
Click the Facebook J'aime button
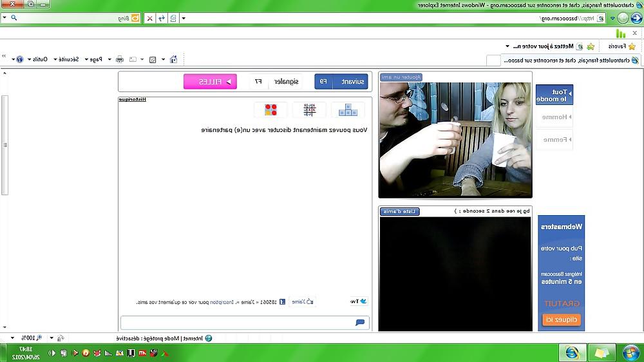[303, 302]
